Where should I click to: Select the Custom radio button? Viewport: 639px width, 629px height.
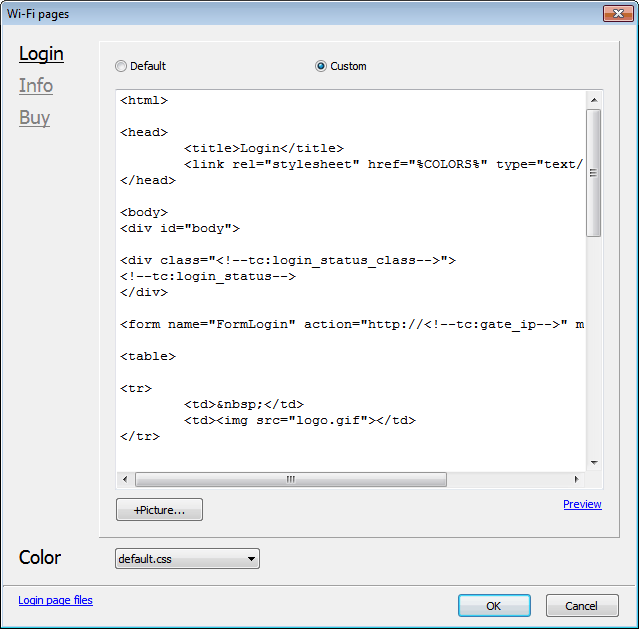click(321, 67)
